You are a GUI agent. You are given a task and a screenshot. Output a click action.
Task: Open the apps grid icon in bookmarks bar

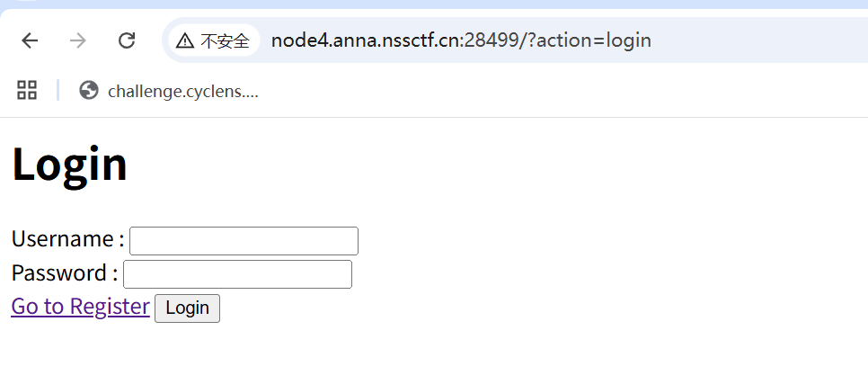(x=27, y=90)
